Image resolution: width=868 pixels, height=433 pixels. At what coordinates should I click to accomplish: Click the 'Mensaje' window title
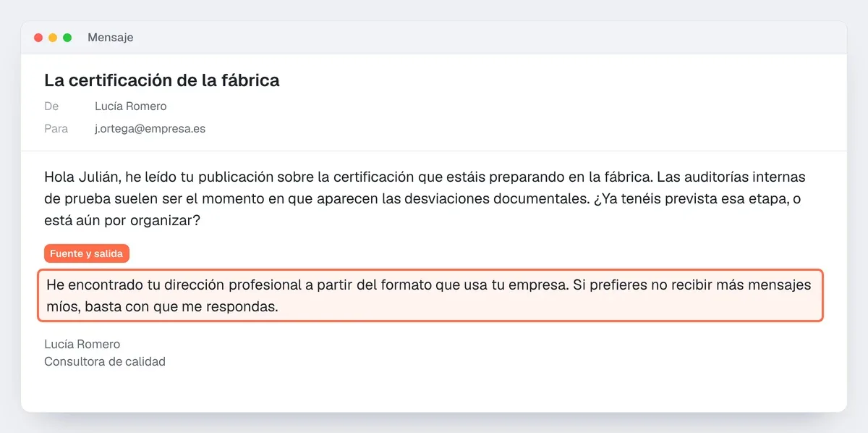point(111,38)
